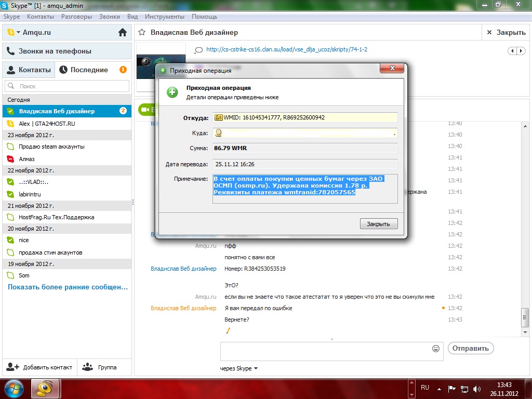Screen dimensions: 532x399
Task: Click the WebMoney Keeper taskbar icon
Action: pyautogui.click(x=45, y=389)
